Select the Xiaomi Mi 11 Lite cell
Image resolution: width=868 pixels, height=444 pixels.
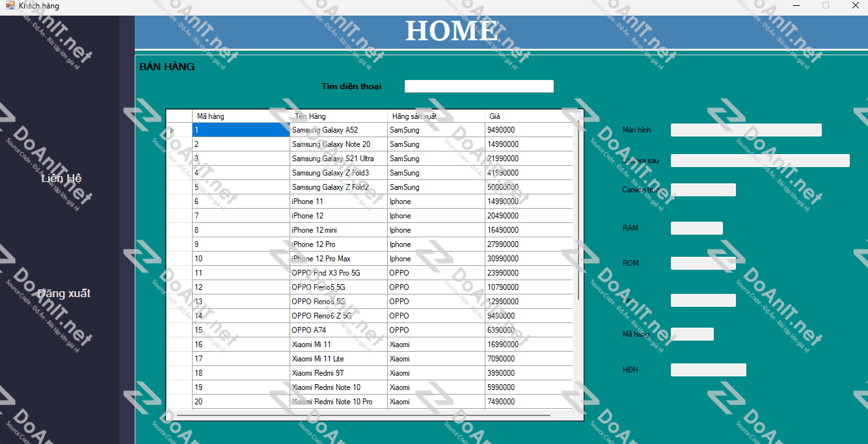(338, 359)
